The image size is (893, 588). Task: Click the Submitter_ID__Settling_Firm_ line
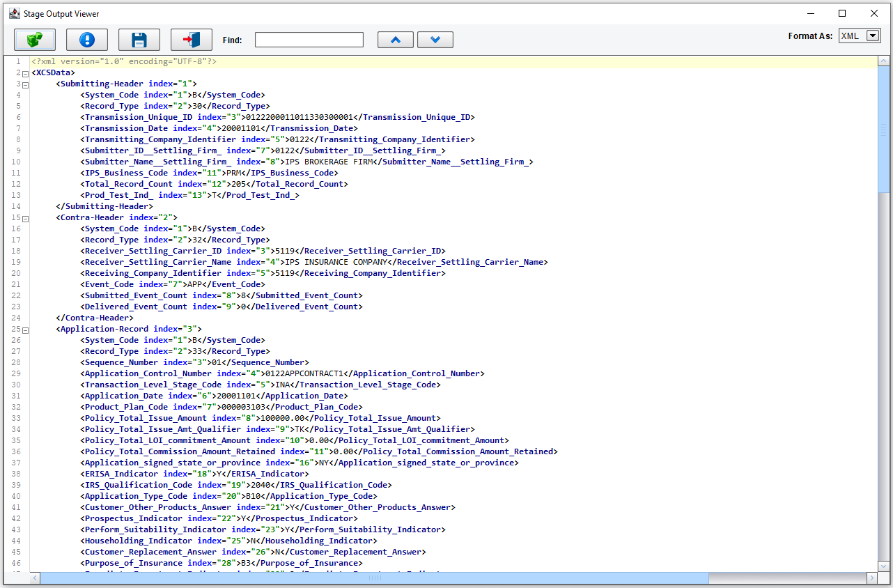pos(263,150)
